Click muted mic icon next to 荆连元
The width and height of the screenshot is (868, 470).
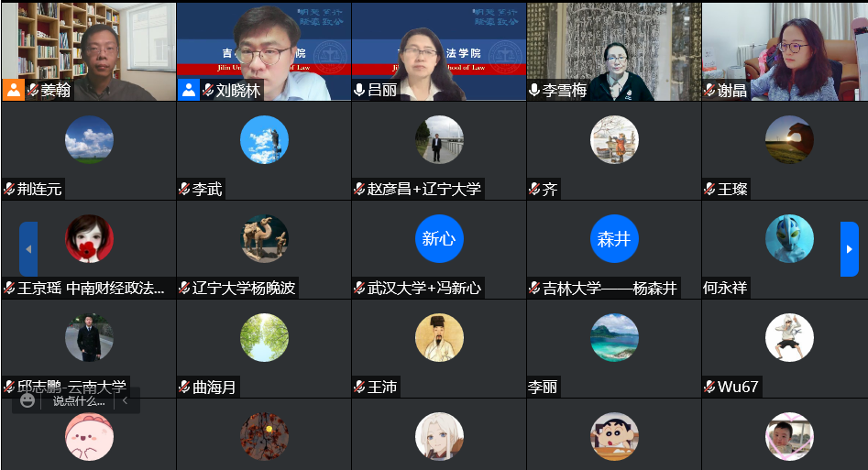point(9,190)
